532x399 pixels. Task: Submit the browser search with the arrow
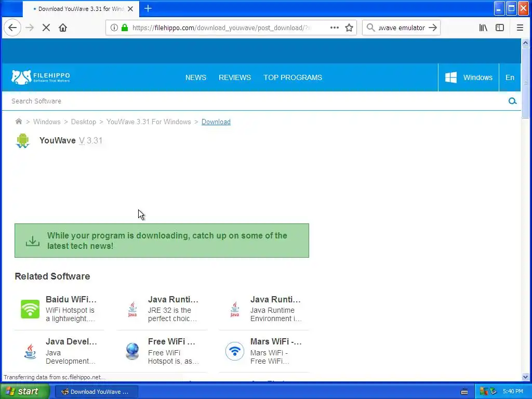[x=433, y=28]
